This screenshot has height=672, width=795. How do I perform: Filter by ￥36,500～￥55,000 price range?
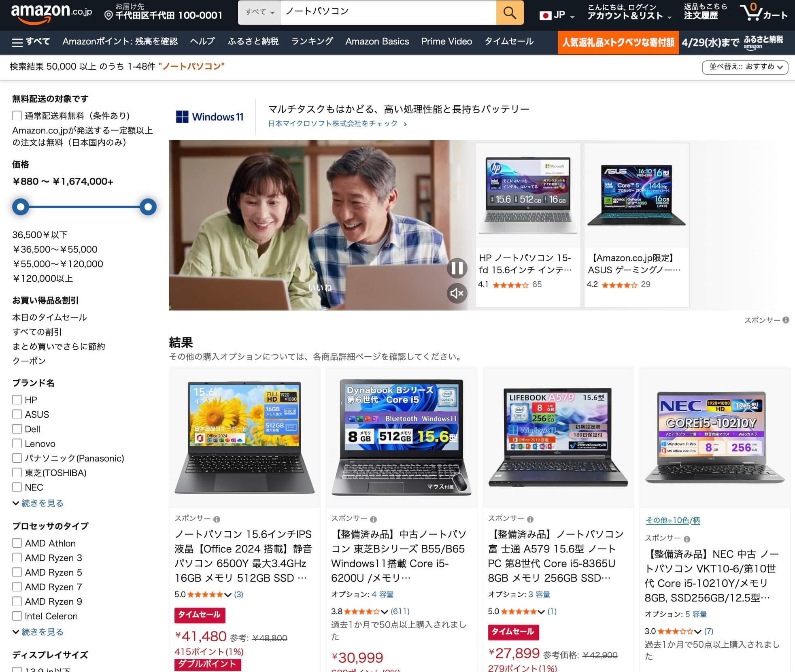click(x=55, y=249)
